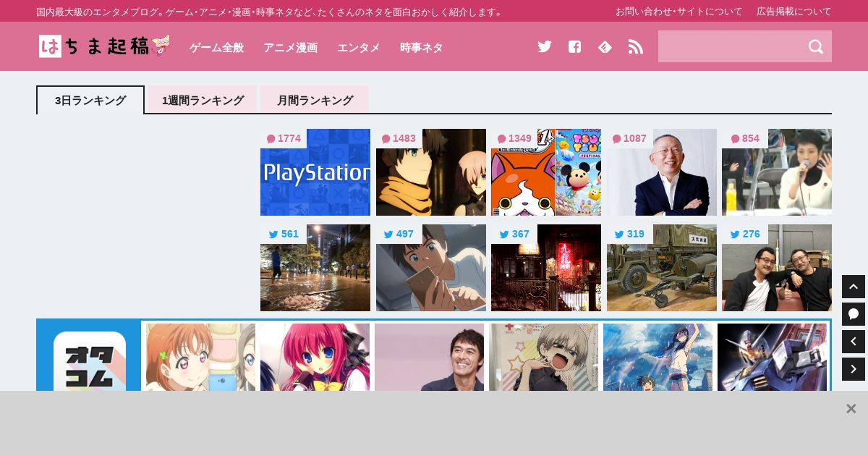Open the Gundam robot thumbnail
The image size is (868, 456).
point(772,357)
